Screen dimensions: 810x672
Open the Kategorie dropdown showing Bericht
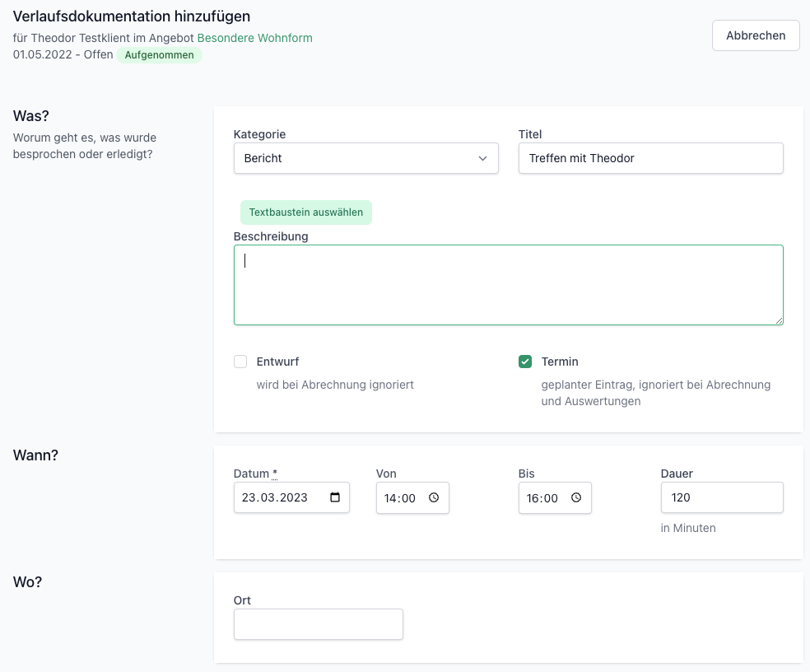(x=365, y=158)
